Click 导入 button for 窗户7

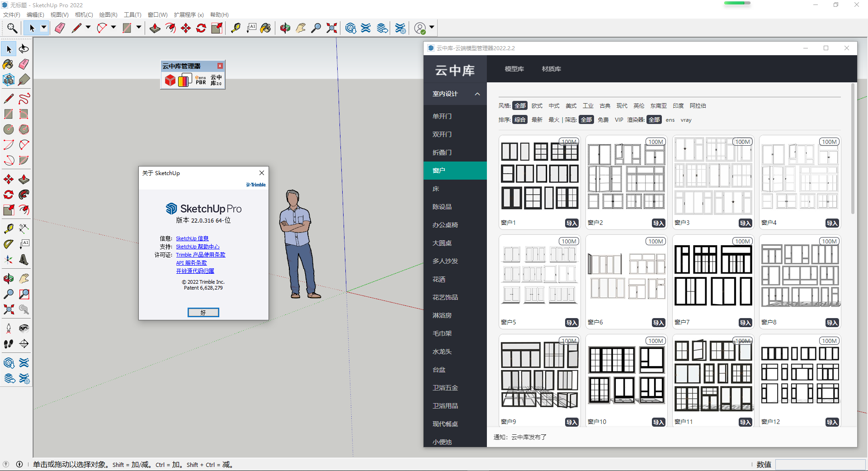pos(745,323)
